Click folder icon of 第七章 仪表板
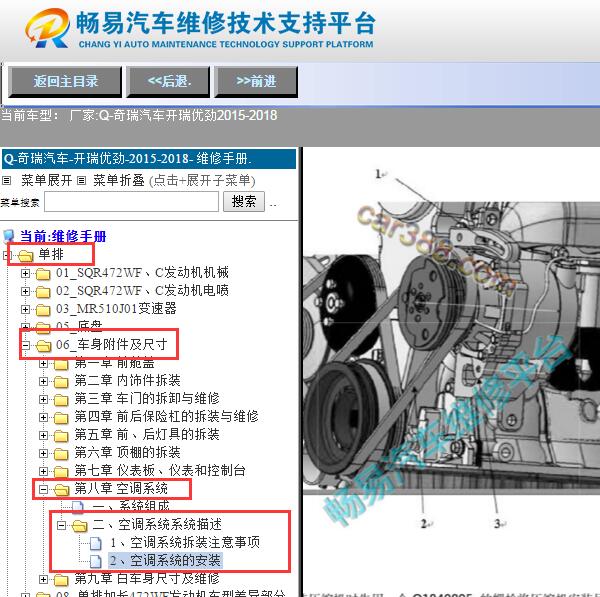Viewport: 600px width, 597px height. [x=61, y=471]
